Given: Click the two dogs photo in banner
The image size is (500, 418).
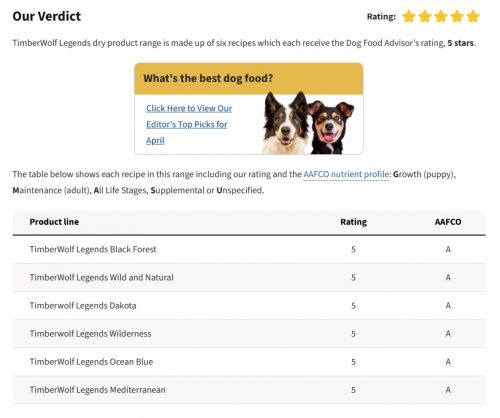Looking at the screenshot, I should point(308,123).
